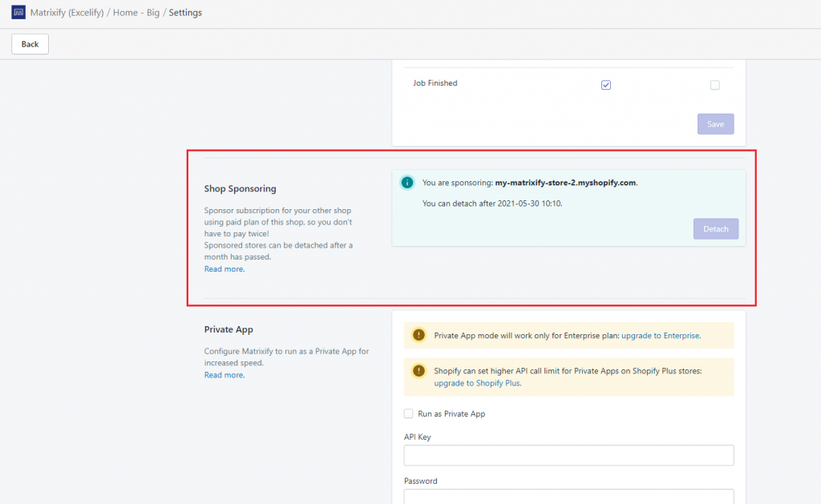Image resolution: width=821 pixels, height=504 pixels.
Task: Click the Matrixify app logo icon
Action: tap(18, 12)
